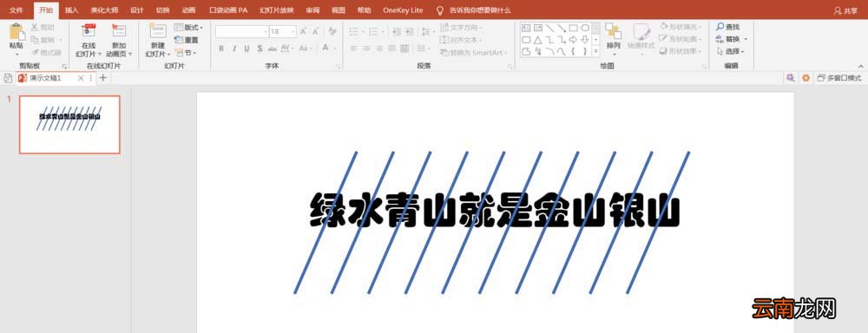Expand the section (节) dropdown
The width and height of the screenshot is (868, 333).
pyautogui.click(x=186, y=53)
